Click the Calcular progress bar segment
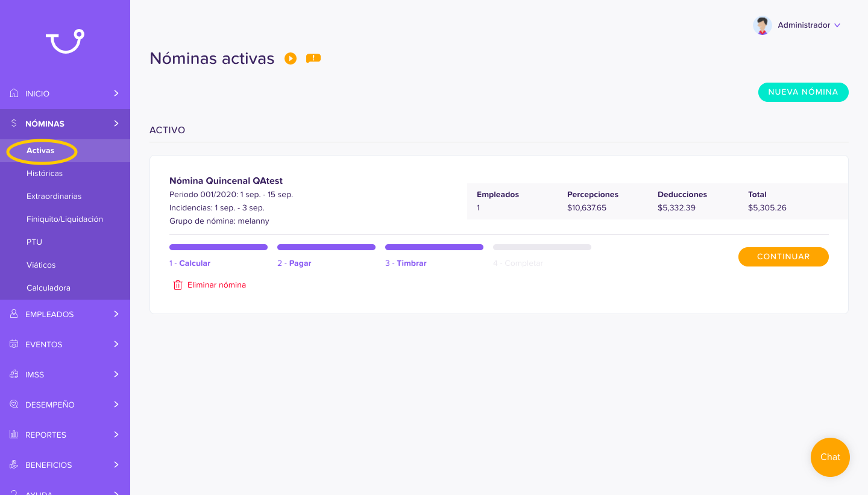Image resolution: width=868 pixels, height=495 pixels. coord(218,247)
